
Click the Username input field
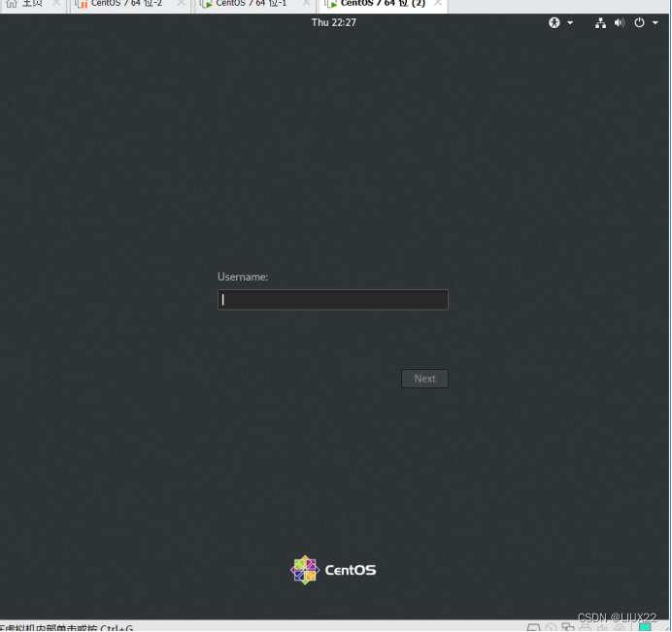pos(332,300)
